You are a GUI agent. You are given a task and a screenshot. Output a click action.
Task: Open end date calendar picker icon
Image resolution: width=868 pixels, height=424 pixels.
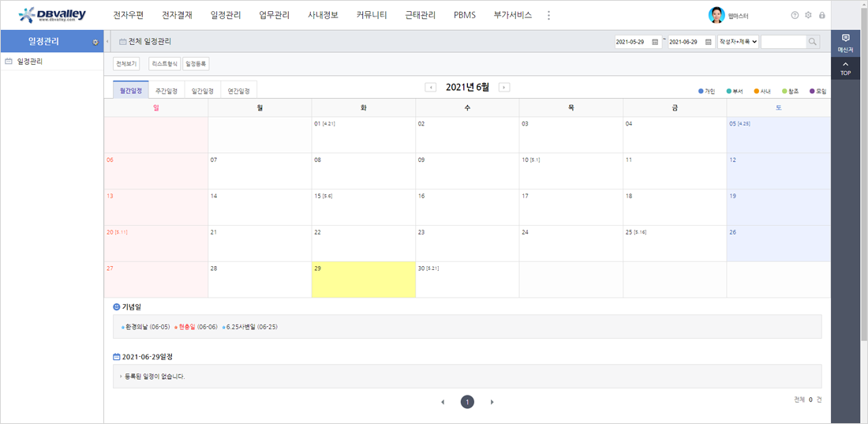pyautogui.click(x=709, y=42)
